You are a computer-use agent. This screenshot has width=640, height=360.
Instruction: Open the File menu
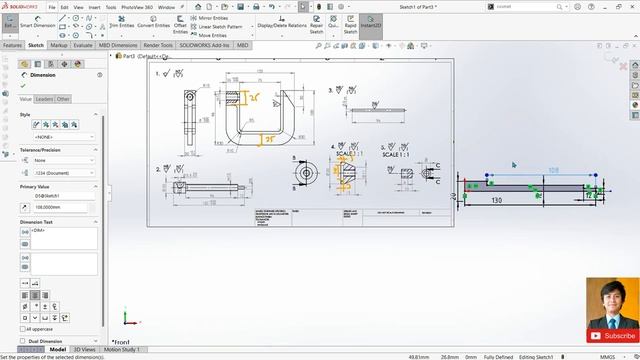pos(52,7)
